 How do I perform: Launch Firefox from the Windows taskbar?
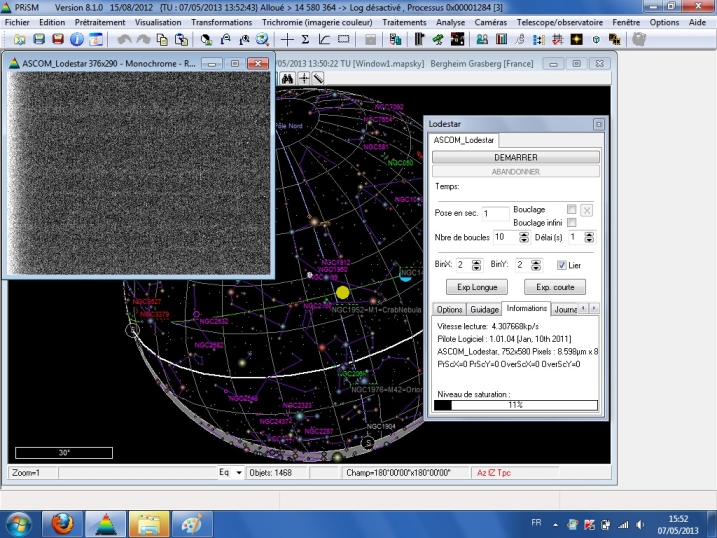pyautogui.click(x=62, y=523)
